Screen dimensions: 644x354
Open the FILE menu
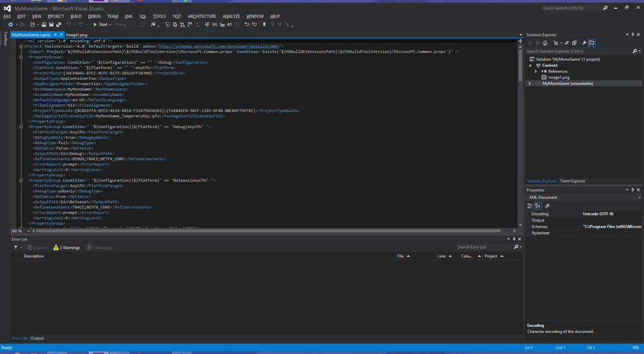click(x=8, y=16)
